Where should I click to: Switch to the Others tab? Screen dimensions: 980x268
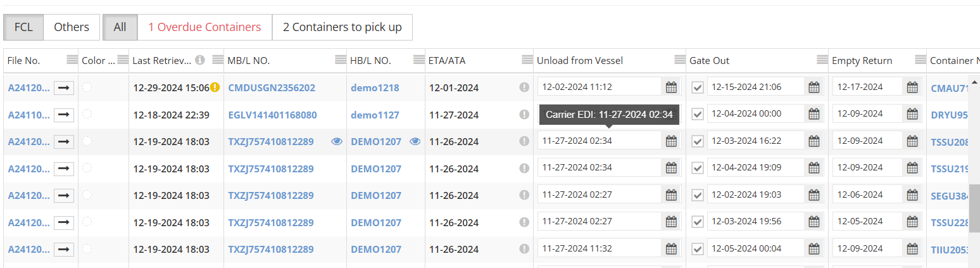[72, 27]
